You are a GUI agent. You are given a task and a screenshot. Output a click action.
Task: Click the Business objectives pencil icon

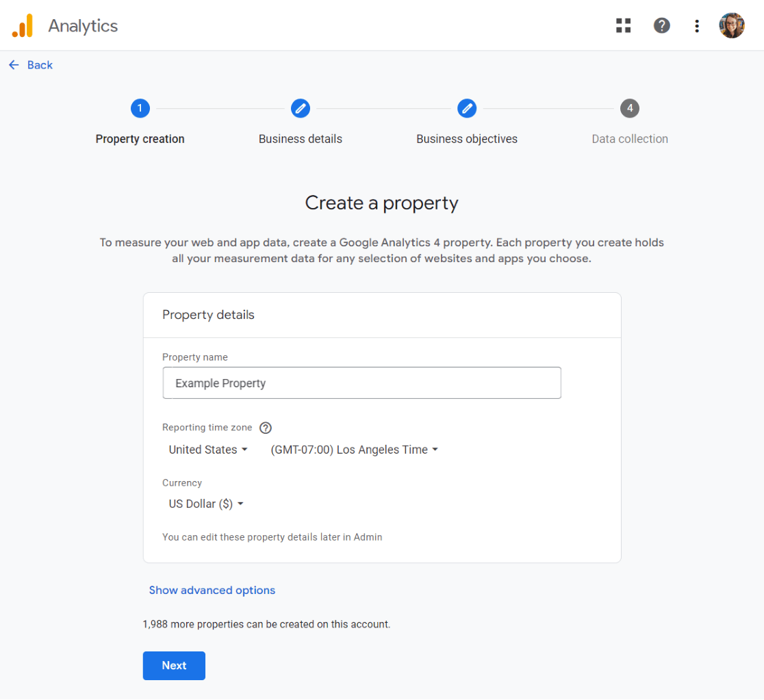[x=467, y=108]
